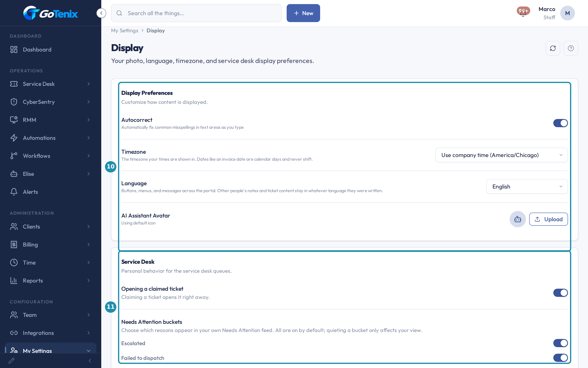
Task: Toggle Opening a claimed ticket switch
Action: (x=560, y=293)
